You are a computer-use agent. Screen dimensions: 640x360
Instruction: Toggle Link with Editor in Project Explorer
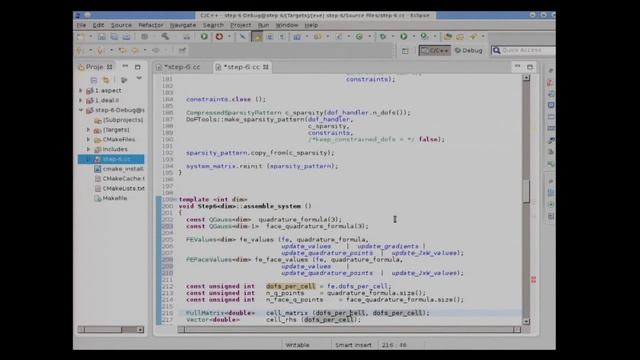pyautogui.click(x=106, y=80)
